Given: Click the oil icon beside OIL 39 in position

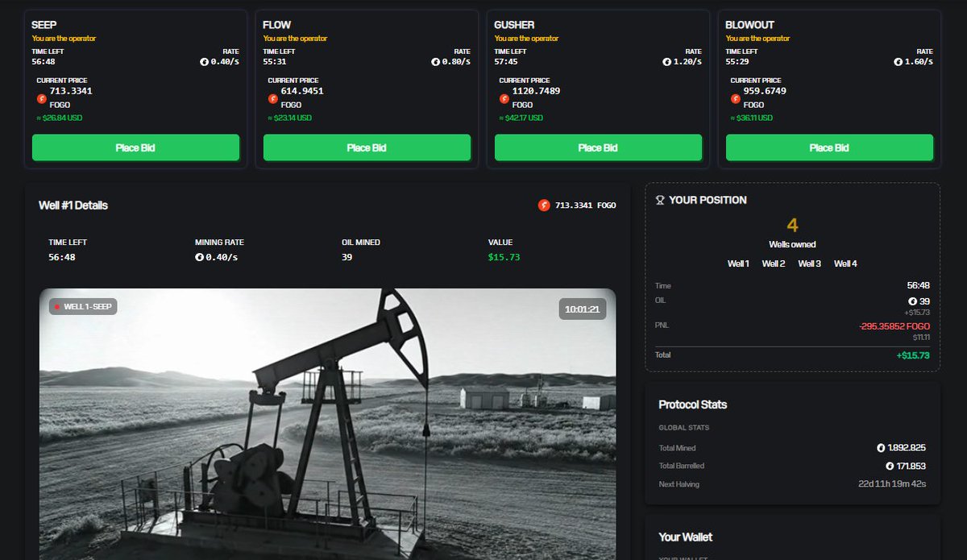Looking at the screenshot, I should [x=912, y=301].
